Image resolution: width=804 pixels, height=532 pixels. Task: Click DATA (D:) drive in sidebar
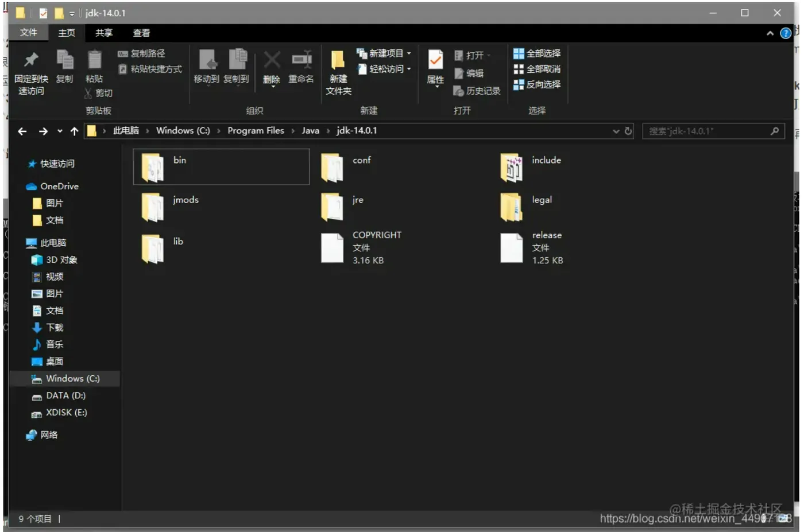click(x=59, y=395)
